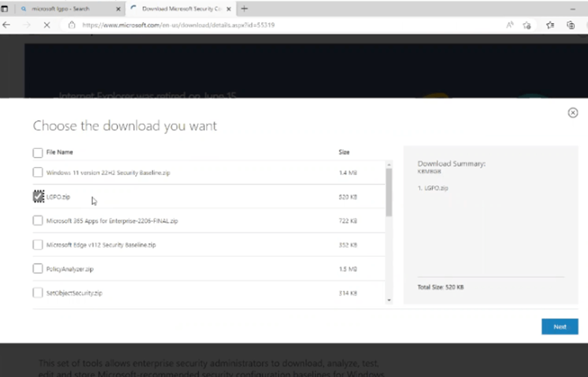Viewport: 588px width, 377px height.
Task: Close the download chooser dialog
Action: [x=572, y=113]
